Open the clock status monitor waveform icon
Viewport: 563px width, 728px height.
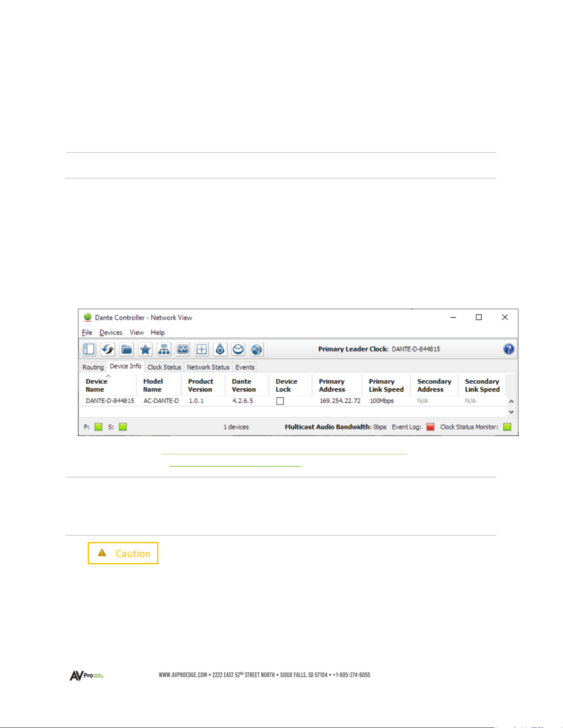point(183,349)
